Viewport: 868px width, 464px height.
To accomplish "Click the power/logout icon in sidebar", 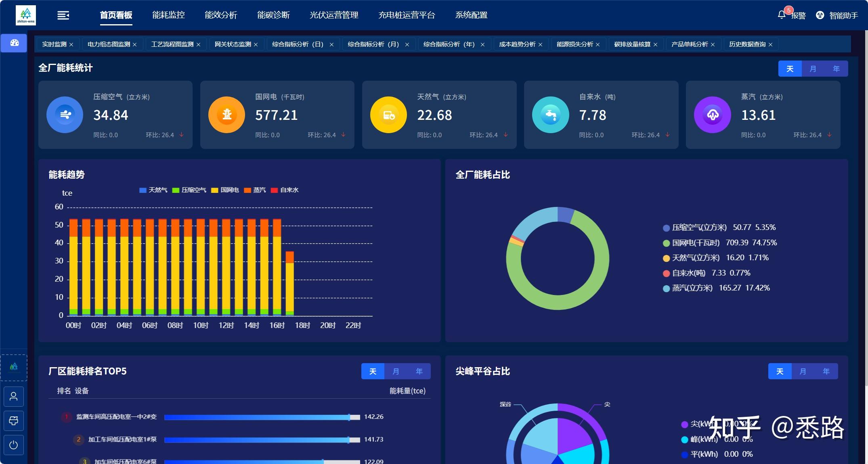I will pyautogui.click(x=14, y=445).
